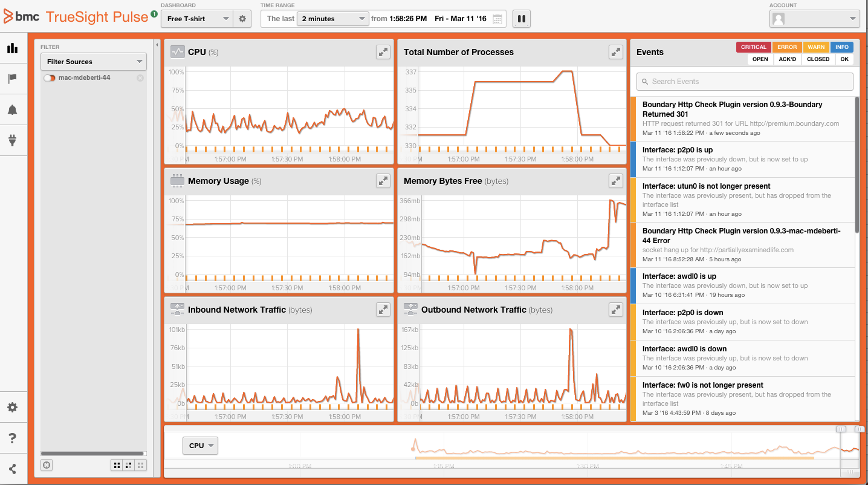Open the dashboards bar-chart icon in sidebar

click(x=12, y=48)
